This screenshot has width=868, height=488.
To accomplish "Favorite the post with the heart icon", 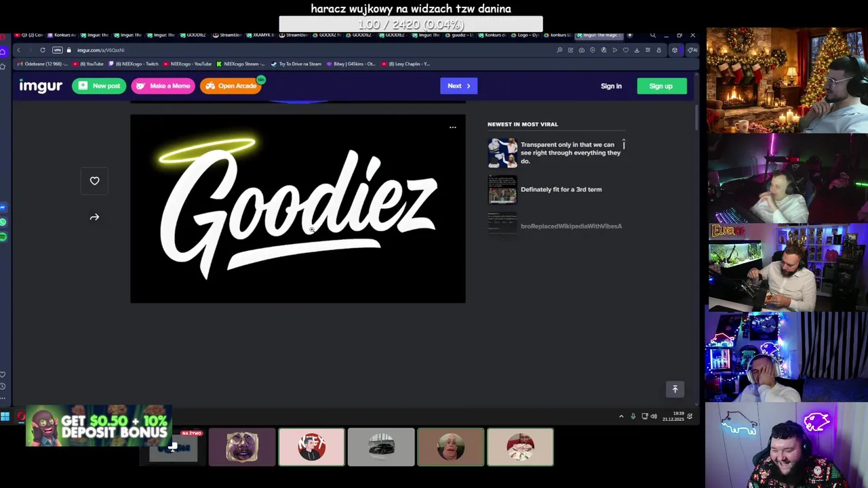I will (94, 181).
